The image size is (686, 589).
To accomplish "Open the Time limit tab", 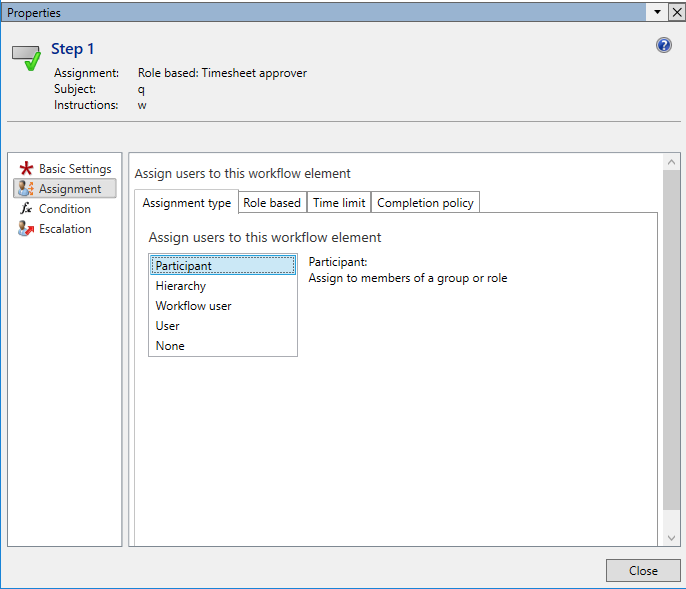I will [339, 202].
